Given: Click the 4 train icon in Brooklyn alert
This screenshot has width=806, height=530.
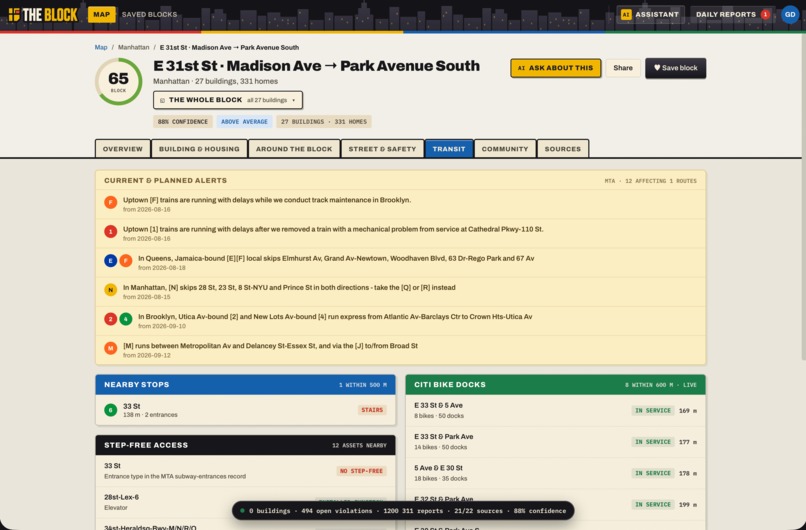Looking at the screenshot, I should [x=126, y=319].
